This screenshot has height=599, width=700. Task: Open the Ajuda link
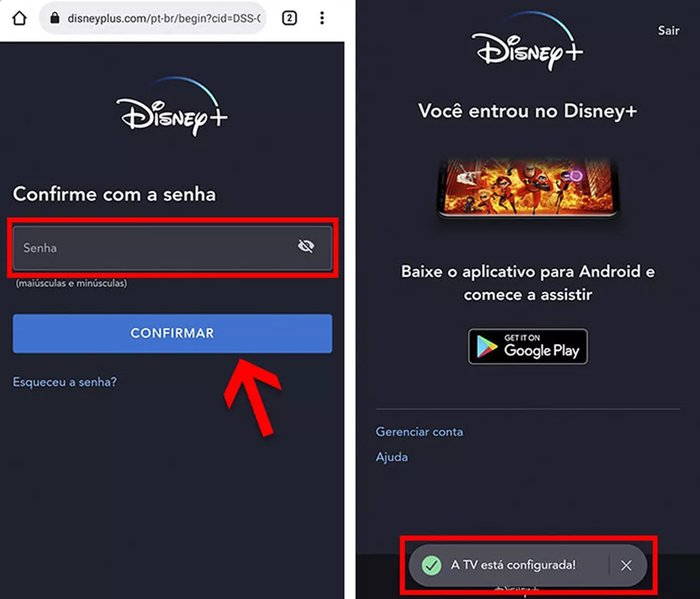point(391,457)
